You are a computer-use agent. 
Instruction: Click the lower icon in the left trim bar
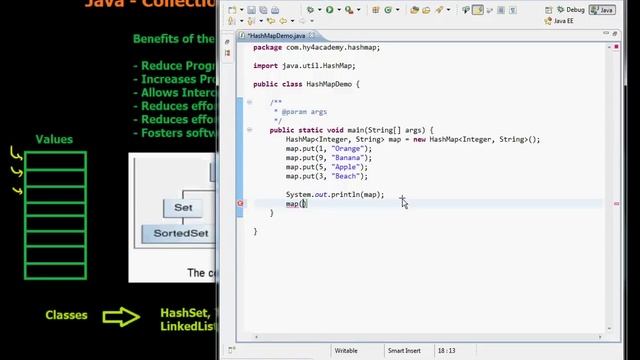pyautogui.click(x=227, y=53)
